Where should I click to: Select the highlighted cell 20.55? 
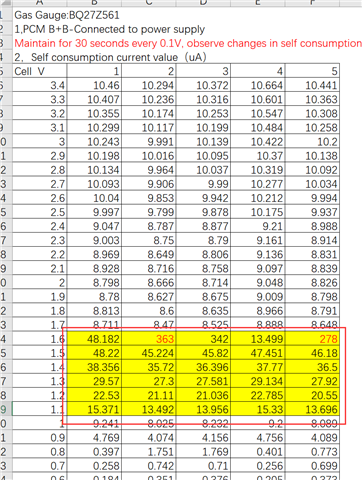click(x=312, y=395)
